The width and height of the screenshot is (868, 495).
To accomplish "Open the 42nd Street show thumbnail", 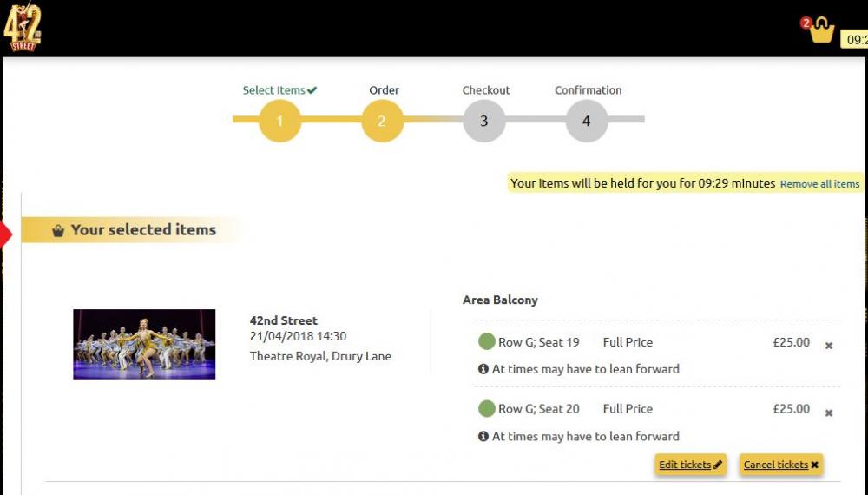I will point(144,344).
